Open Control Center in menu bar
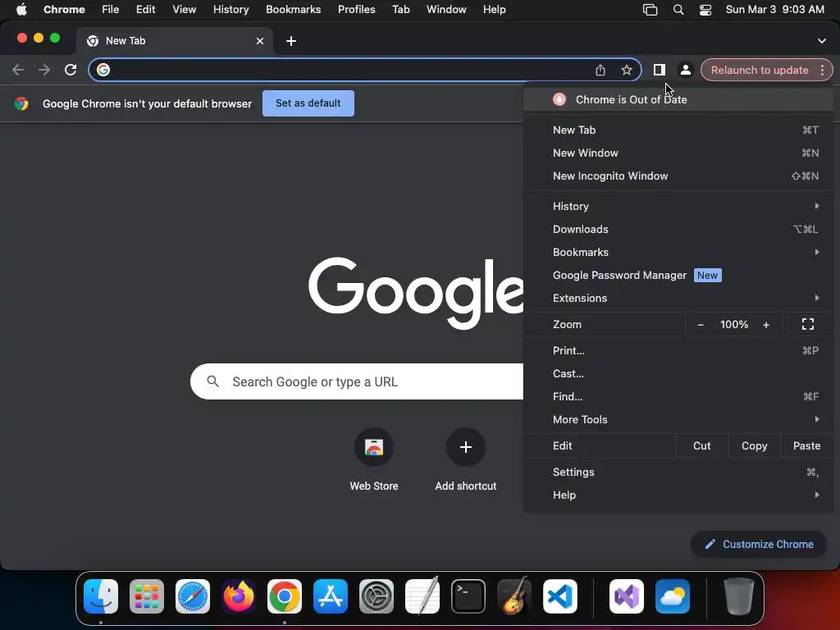 click(x=705, y=10)
